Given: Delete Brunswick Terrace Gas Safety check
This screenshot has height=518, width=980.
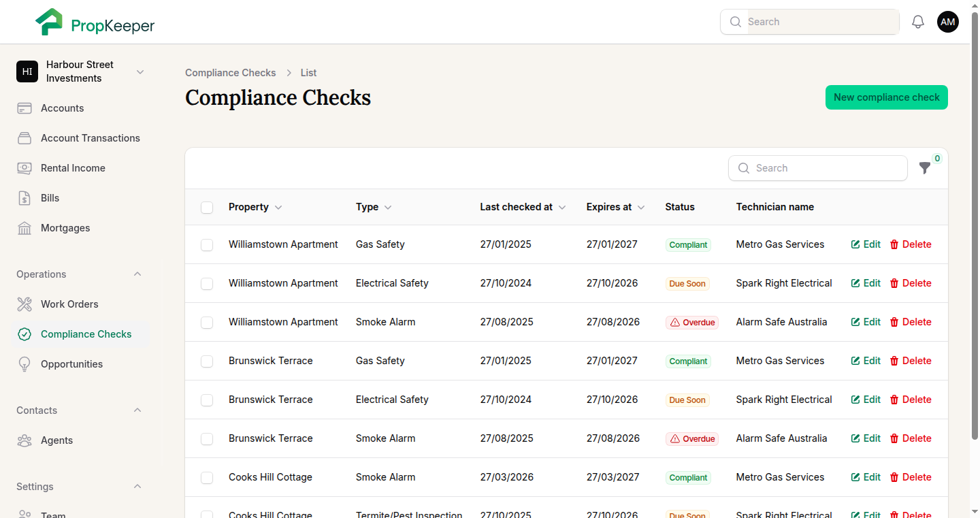Looking at the screenshot, I should (x=911, y=361).
